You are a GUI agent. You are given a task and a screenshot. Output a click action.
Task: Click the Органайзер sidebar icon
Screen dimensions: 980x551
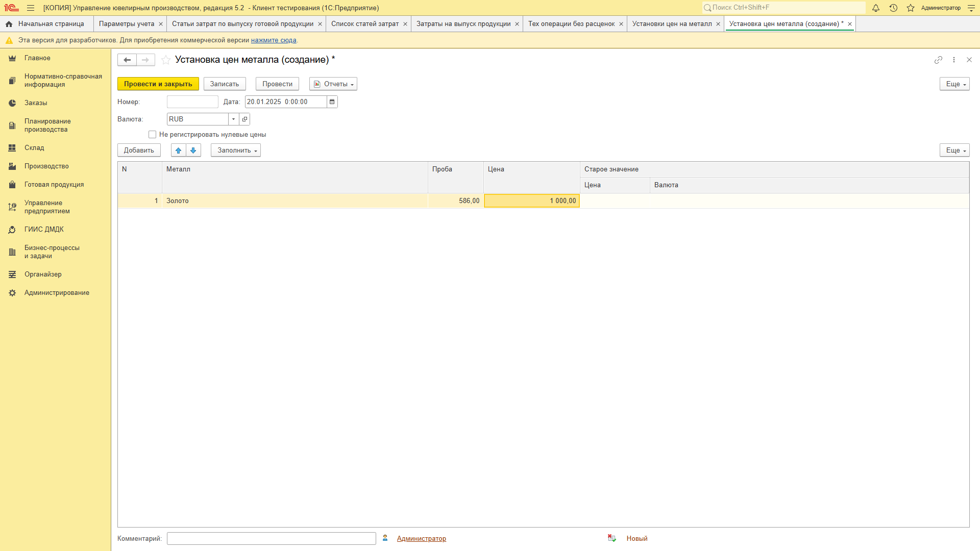click(12, 274)
